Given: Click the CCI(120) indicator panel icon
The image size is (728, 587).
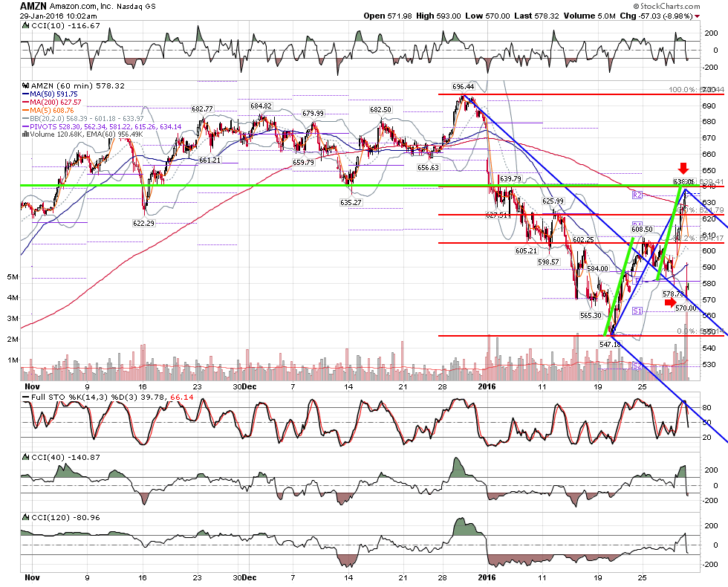Looking at the screenshot, I should (x=26, y=518).
